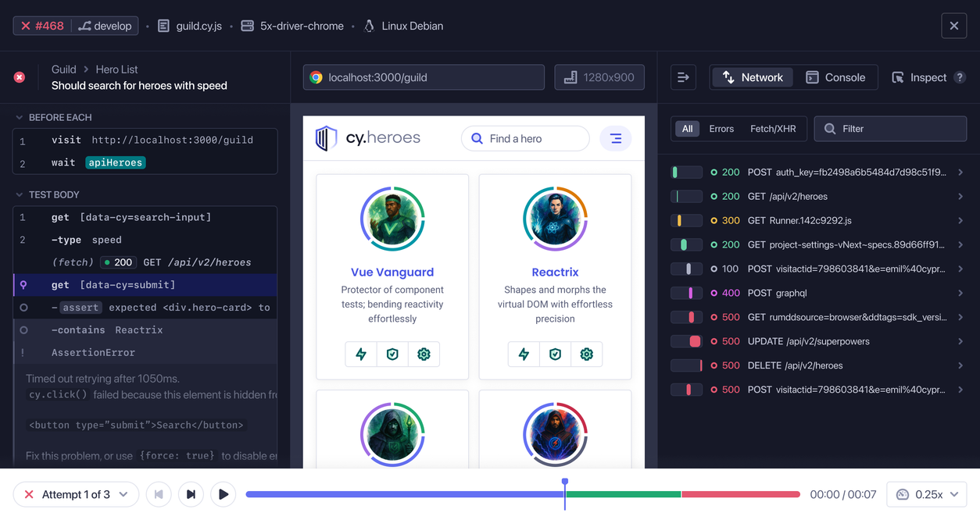This screenshot has width=980, height=520.
Task: Click the network Filter search field
Action: (890, 128)
